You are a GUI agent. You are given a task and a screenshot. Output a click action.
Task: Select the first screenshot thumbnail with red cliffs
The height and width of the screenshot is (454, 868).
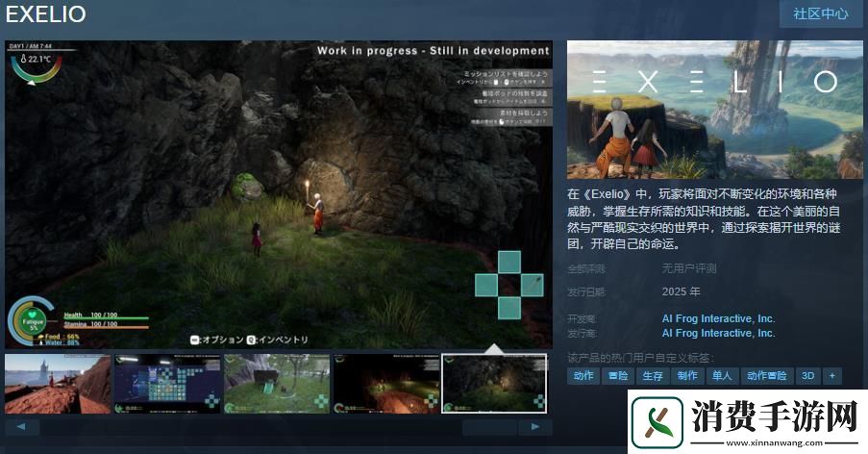coord(58,384)
